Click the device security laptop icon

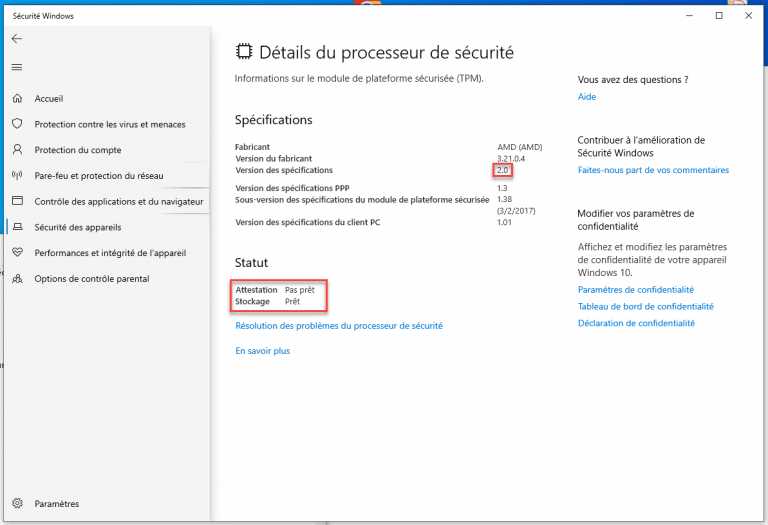tap(17, 227)
